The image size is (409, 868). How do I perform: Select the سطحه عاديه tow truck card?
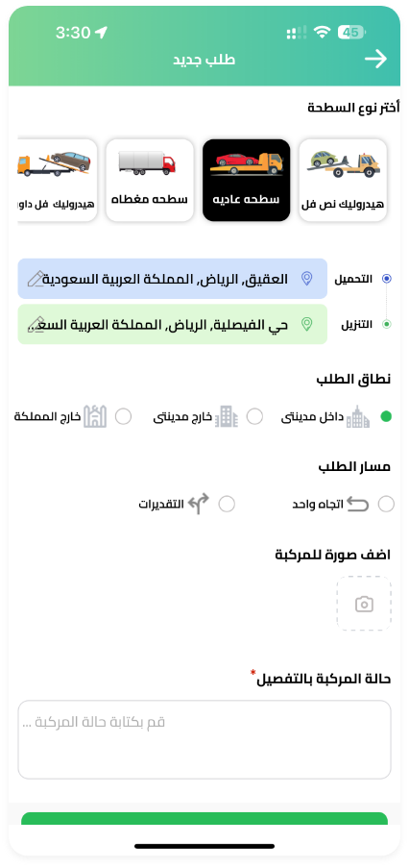[x=247, y=180]
